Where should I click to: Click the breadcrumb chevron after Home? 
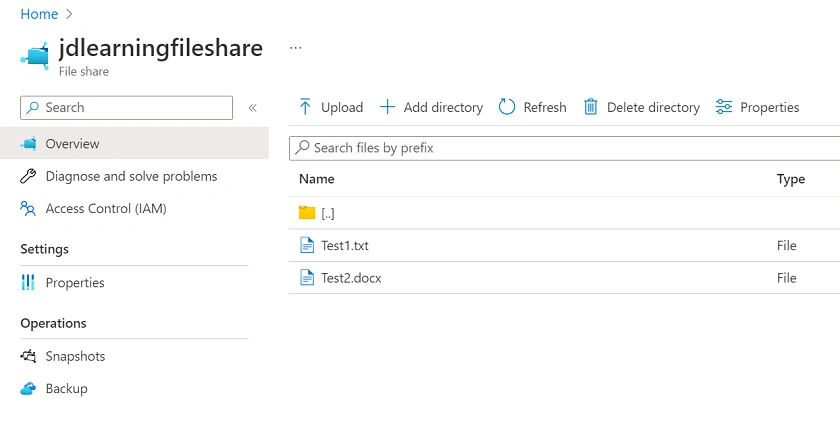point(69,14)
